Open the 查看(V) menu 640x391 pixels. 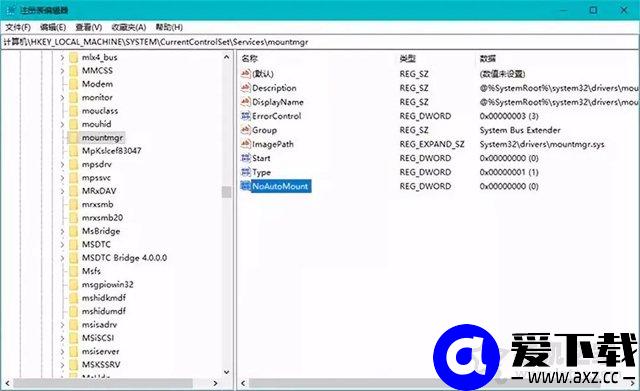(89, 27)
